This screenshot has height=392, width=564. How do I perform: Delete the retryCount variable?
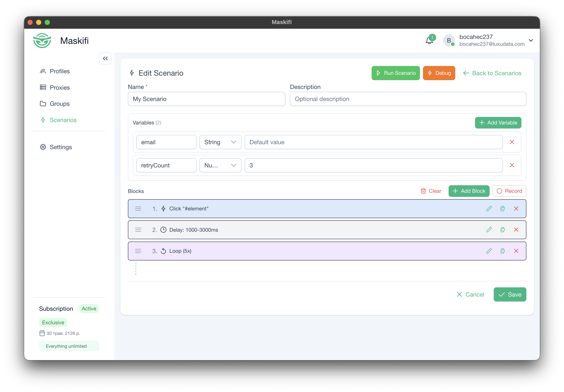512,165
